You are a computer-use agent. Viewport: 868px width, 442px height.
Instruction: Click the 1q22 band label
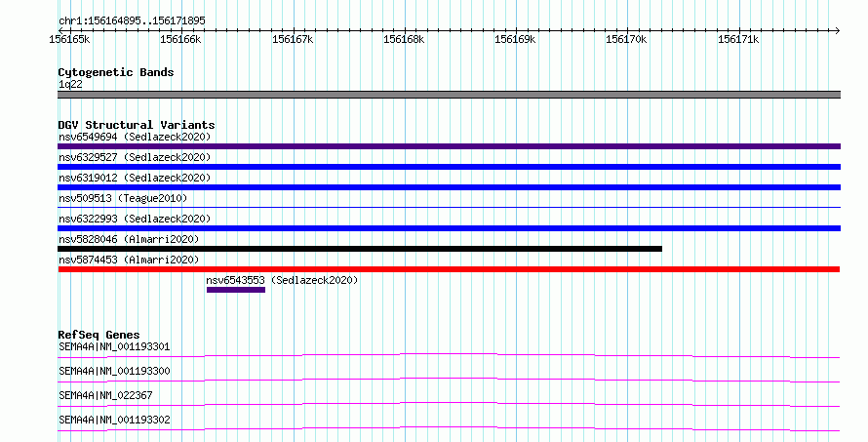point(70,85)
